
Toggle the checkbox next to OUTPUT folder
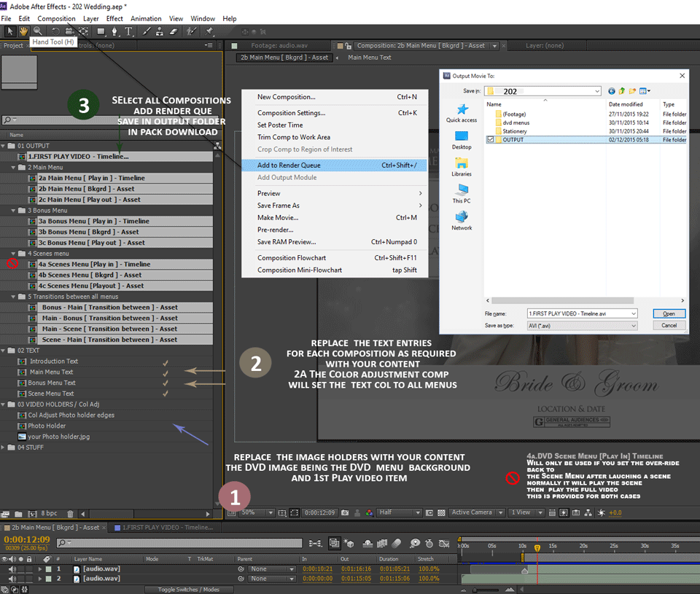click(490, 140)
